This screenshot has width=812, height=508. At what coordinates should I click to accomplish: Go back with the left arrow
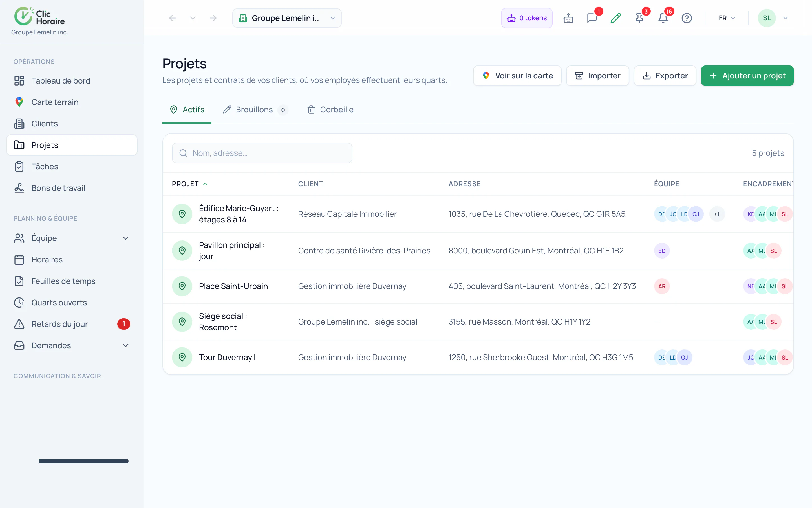173,18
